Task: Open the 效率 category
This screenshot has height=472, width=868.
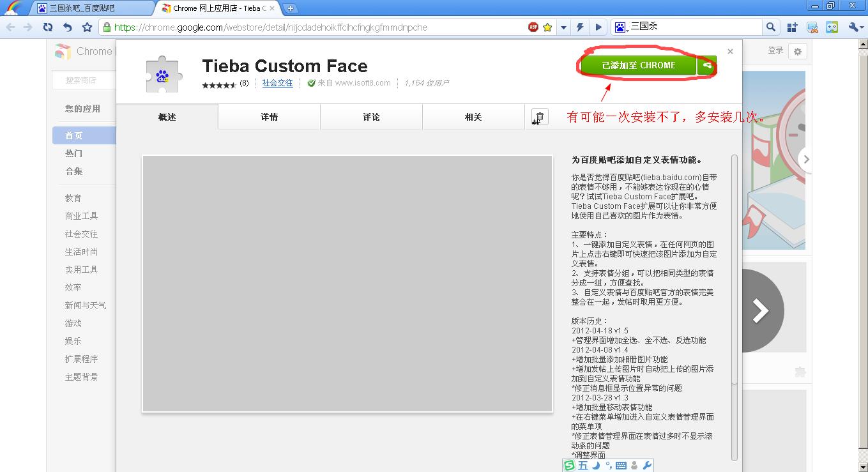Action: click(73, 287)
